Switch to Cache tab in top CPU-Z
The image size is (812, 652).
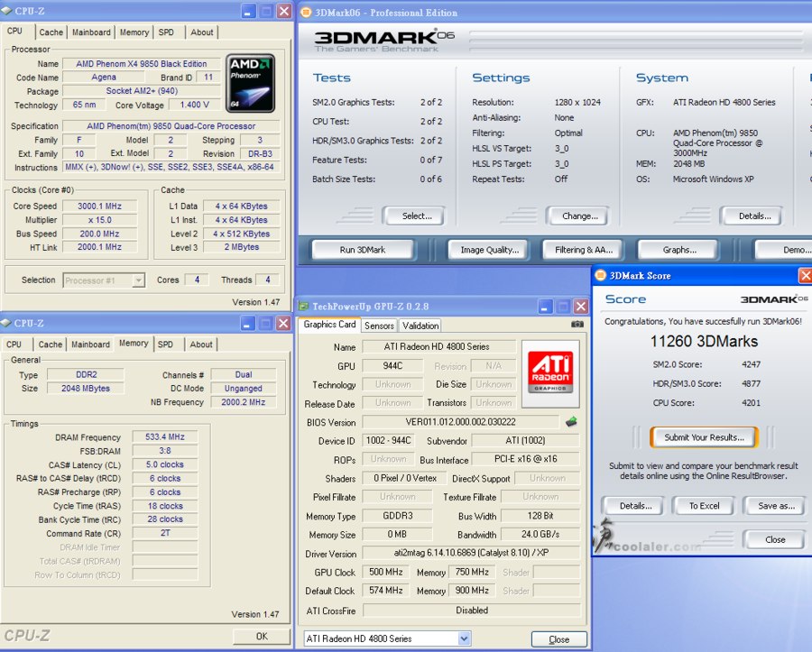pyautogui.click(x=51, y=32)
